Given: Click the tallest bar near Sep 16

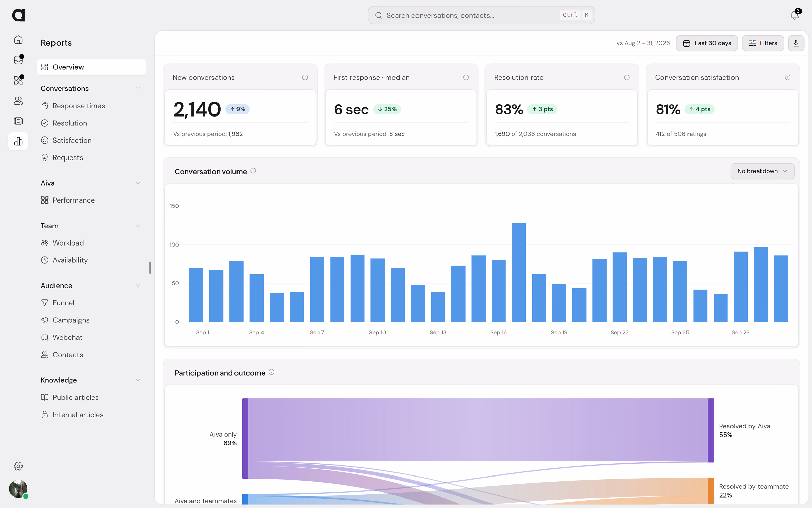Looking at the screenshot, I should tap(519, 272).
